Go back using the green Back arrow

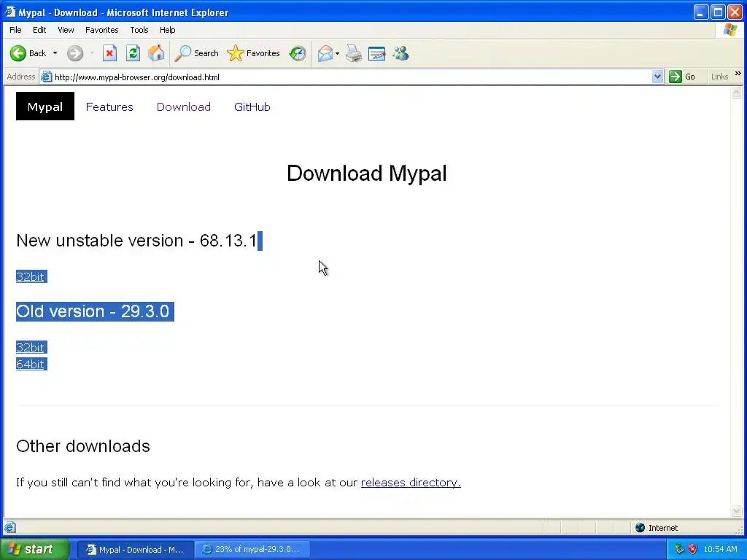28,53
